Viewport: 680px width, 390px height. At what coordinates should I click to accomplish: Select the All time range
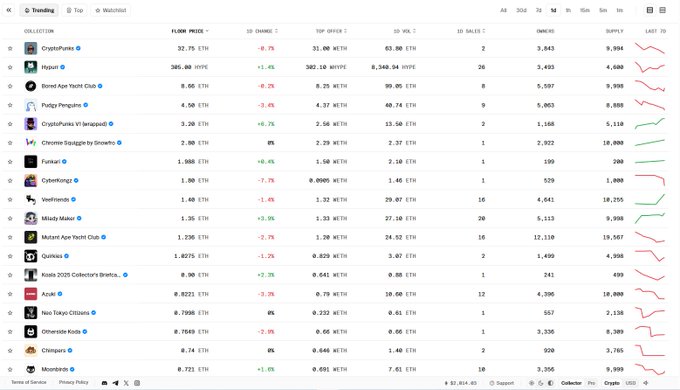[x=503, y=10]
